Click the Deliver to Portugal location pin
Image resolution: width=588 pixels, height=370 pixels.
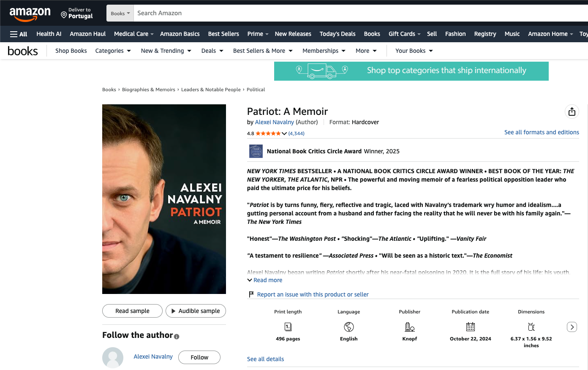pos(64,15)
